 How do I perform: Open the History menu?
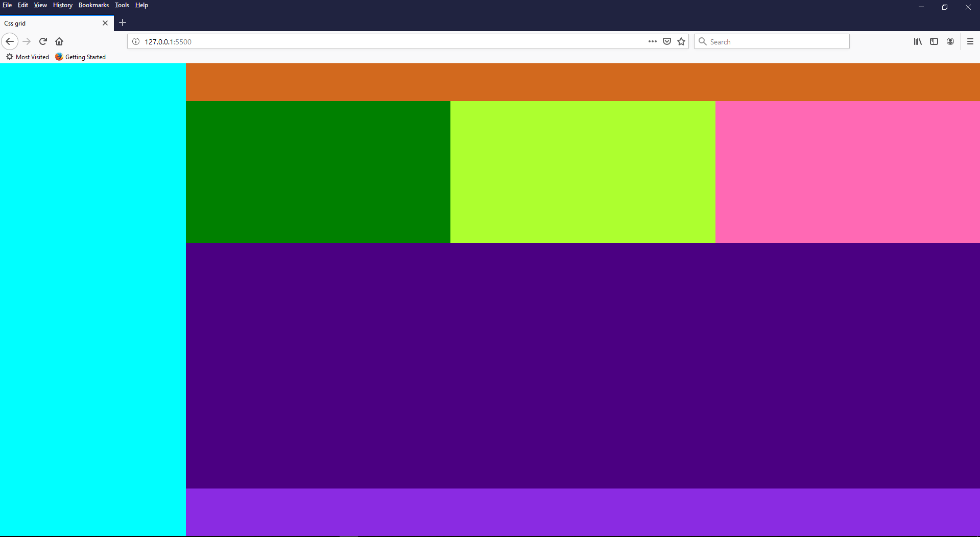[x=62, y=5]
